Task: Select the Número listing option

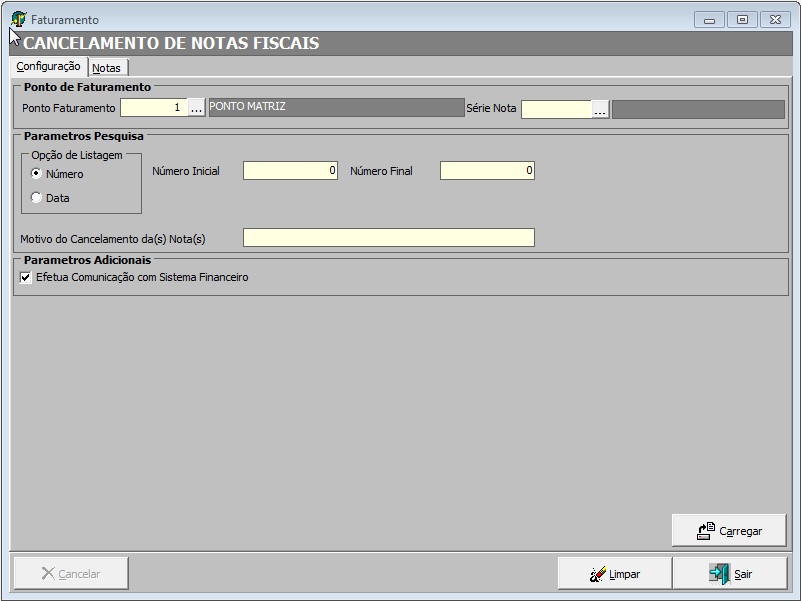Action: (37, 174)
